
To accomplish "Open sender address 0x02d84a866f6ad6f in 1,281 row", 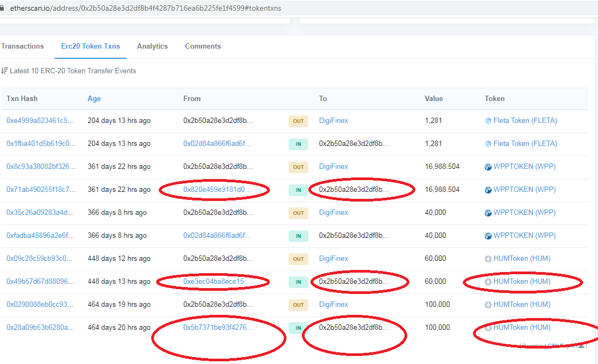I will [x=217, y=143].
